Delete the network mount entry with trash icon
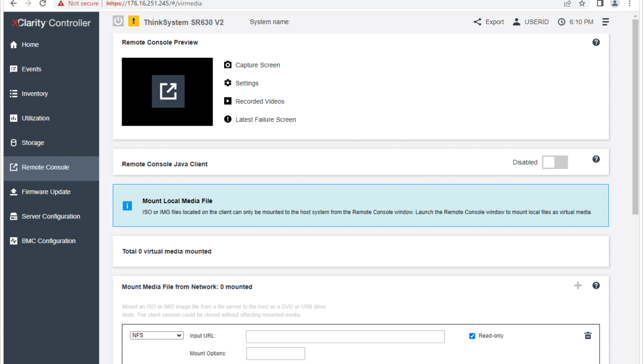The height and width of the screenshot is (364, 643). 587,335
